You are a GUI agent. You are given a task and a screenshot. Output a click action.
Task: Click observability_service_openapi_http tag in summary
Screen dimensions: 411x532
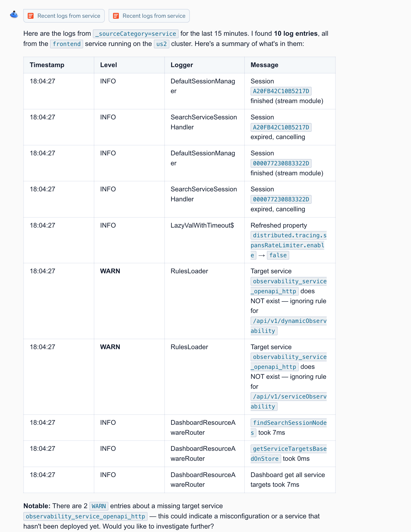(86, 516)
